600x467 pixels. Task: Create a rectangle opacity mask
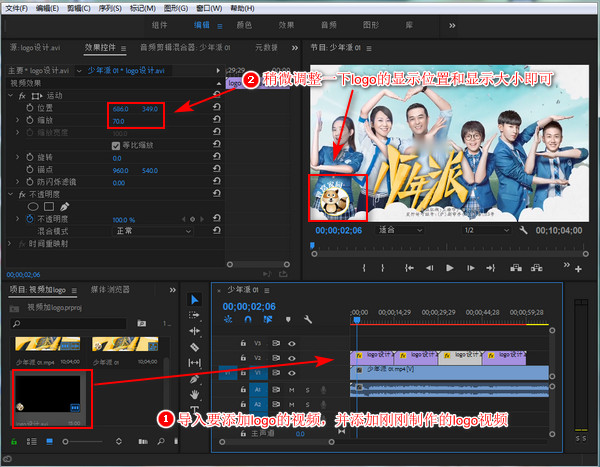click(x=49, y=207)
